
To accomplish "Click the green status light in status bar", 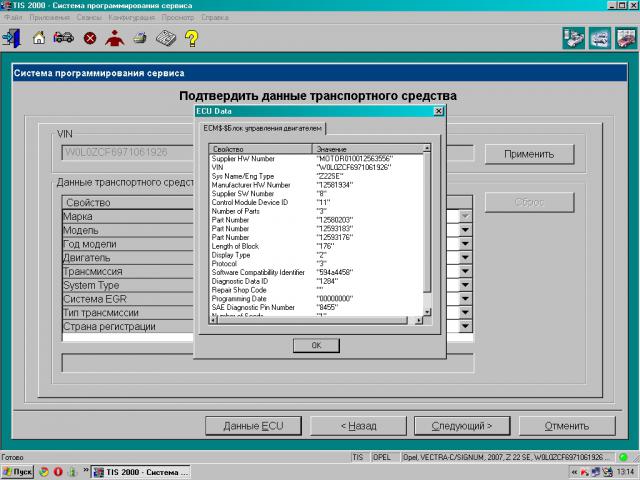I will pyautogui.click(x=623, y=457).
